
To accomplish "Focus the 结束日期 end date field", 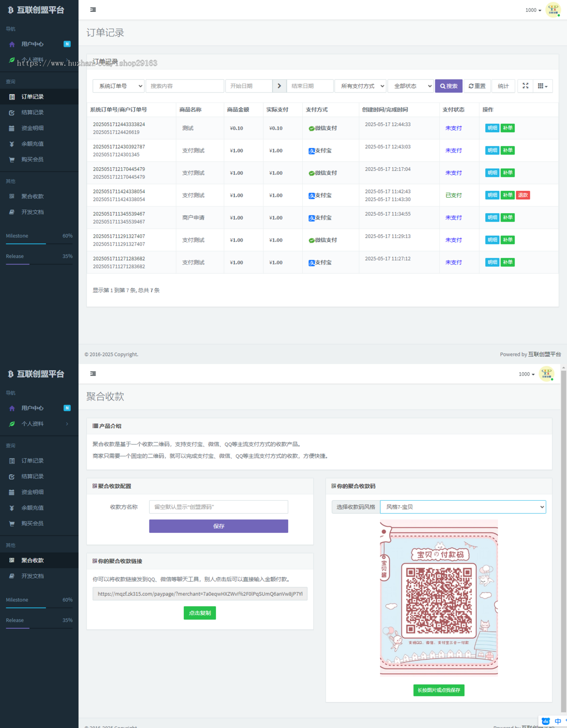I will coord(310,86).
